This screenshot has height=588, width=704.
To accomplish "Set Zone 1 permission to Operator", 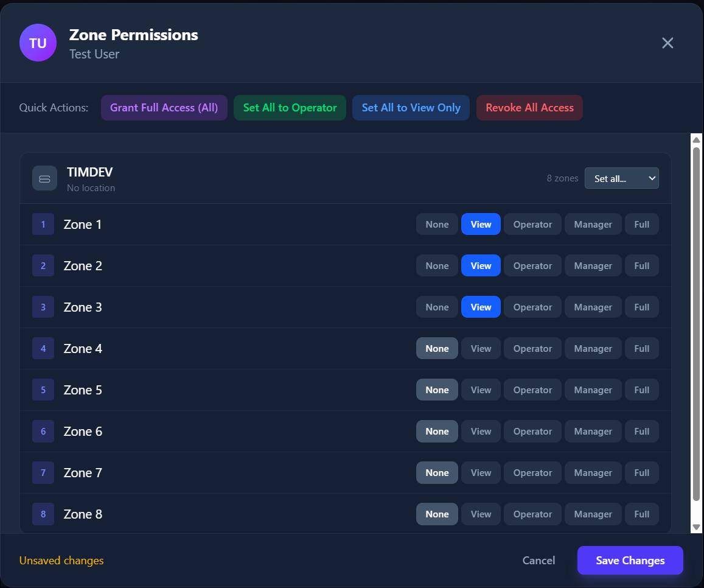I will (532, 225).
